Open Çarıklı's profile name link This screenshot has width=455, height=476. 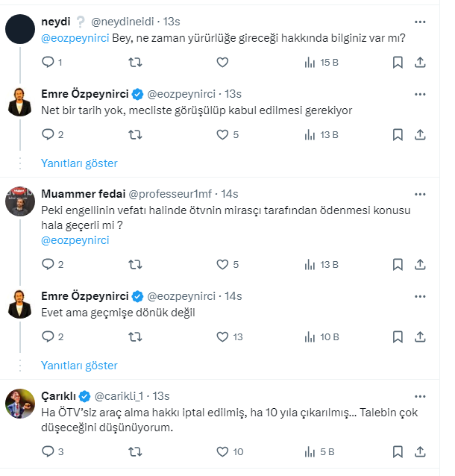(x=58, y=396)
